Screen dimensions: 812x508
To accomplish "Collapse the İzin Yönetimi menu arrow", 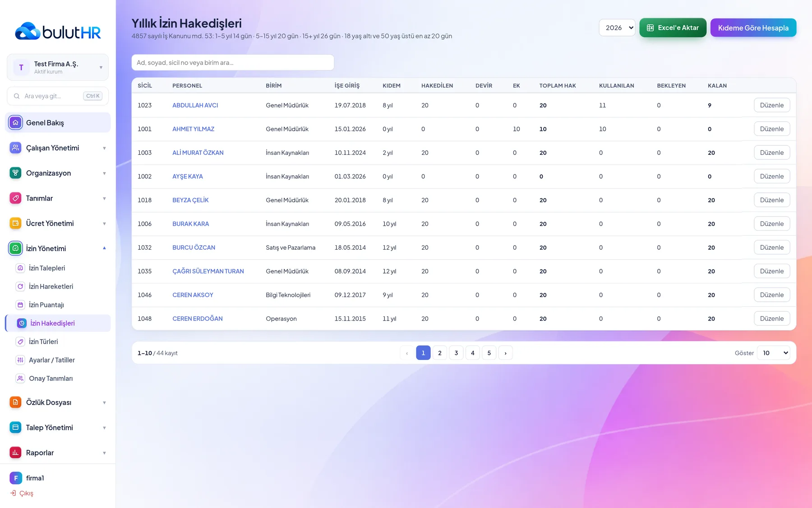I will tap(104, 248).
